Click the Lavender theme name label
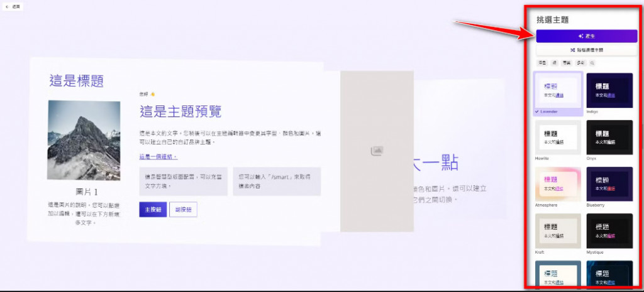 coord(549,112)
